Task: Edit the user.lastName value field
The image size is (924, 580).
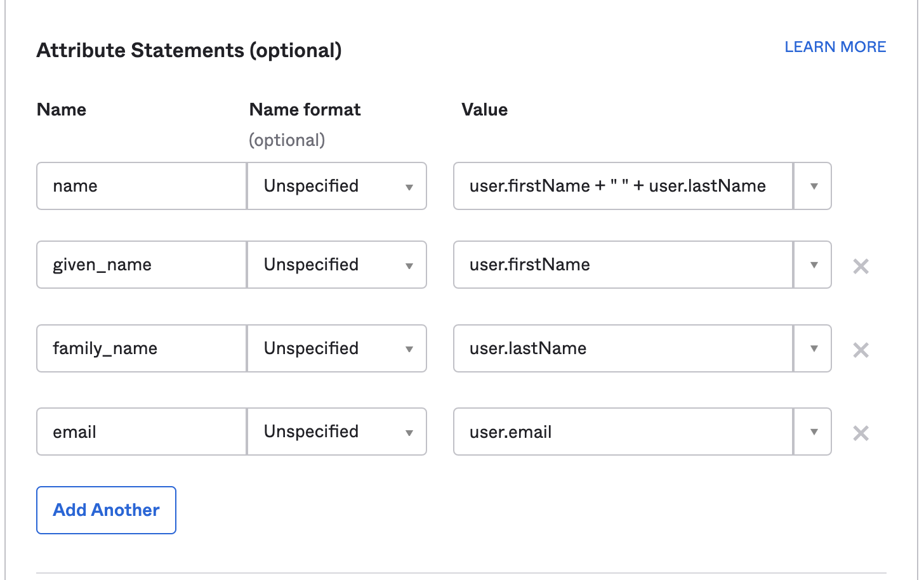Action: coord(623,348)
